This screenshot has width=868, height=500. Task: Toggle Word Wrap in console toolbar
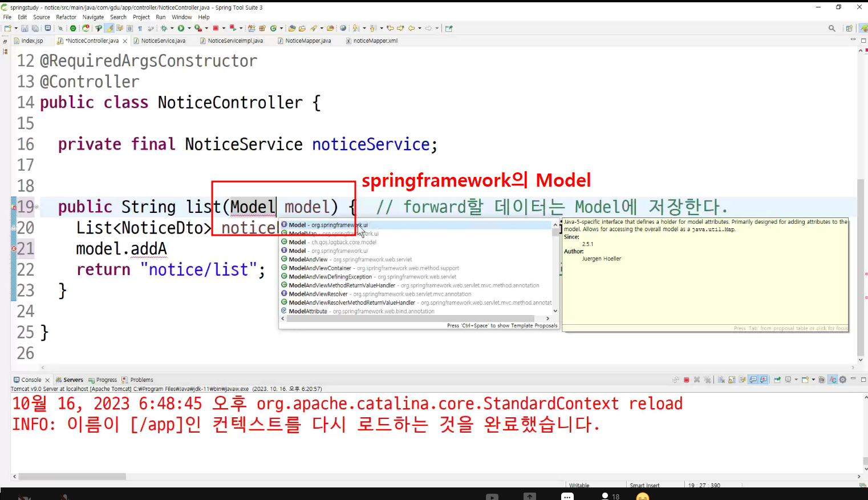[x=742, y=380]
